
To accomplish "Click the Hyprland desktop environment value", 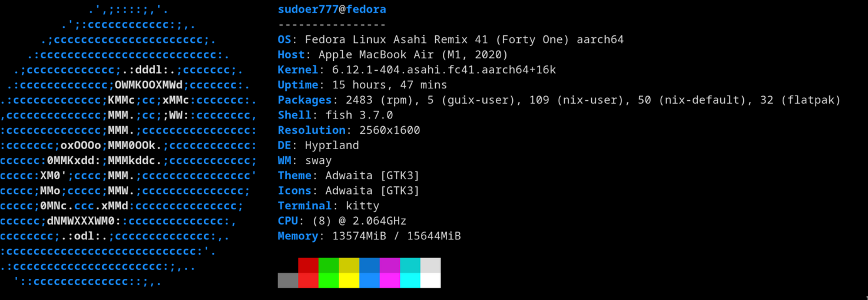I will pos(332,145).
